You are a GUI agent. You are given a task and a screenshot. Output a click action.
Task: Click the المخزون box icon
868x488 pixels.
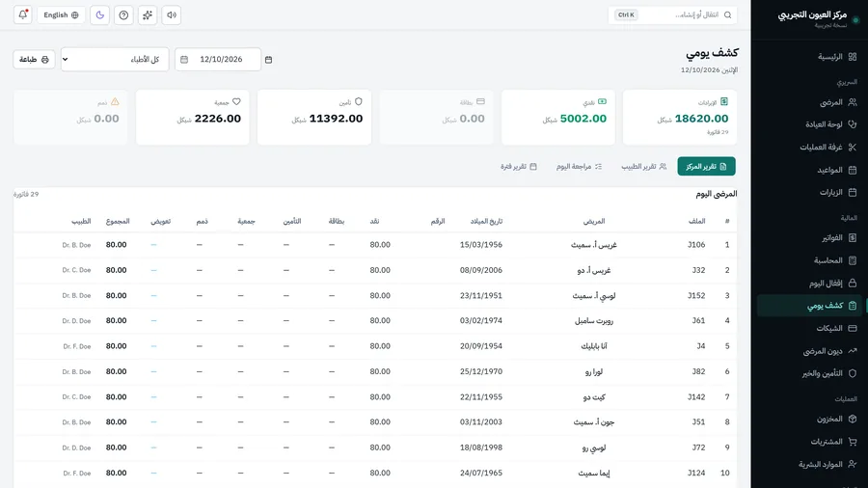coord(853,419)
